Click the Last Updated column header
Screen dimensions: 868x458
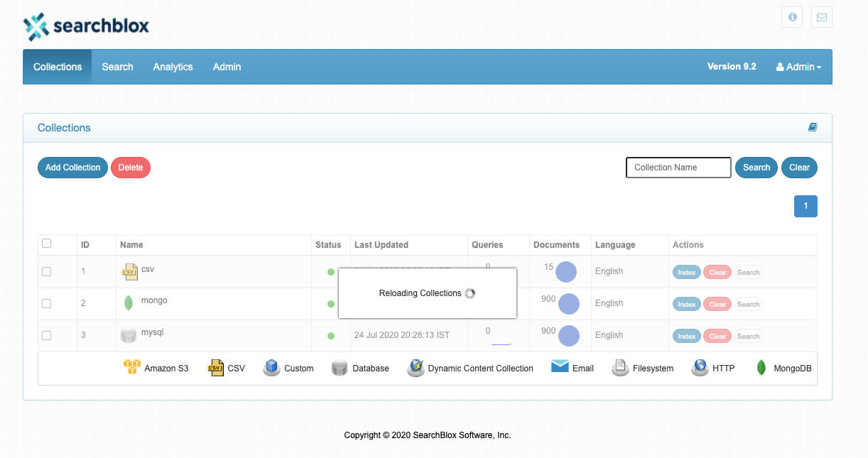(381, 245)
